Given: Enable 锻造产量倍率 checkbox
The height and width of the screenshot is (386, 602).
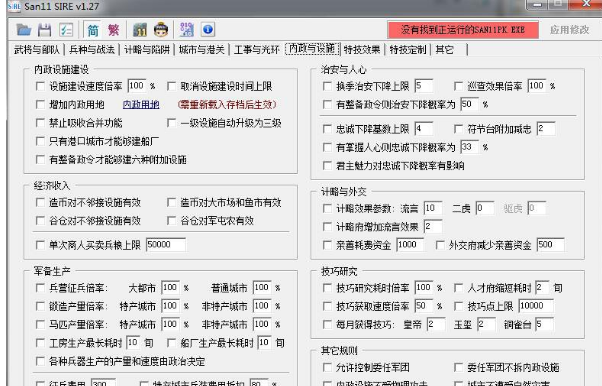Looking at the screenshot, I should [x=40, y=306].
